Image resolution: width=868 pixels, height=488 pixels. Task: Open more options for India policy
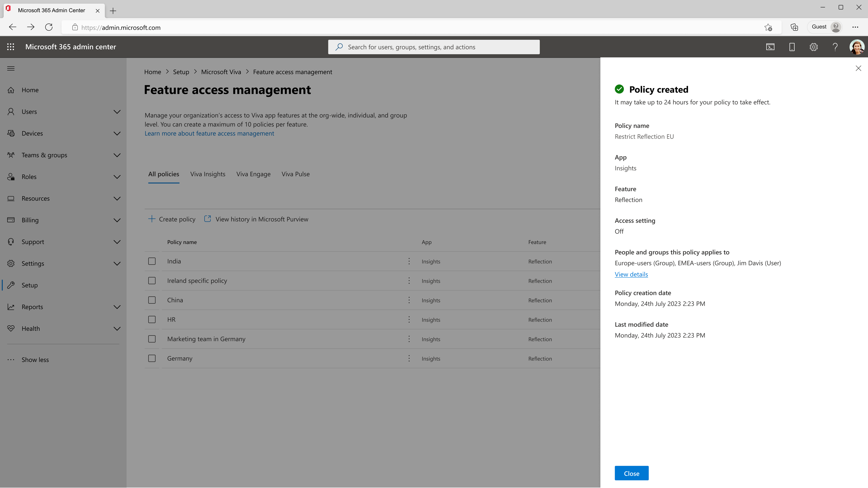[x=409, y=261]
